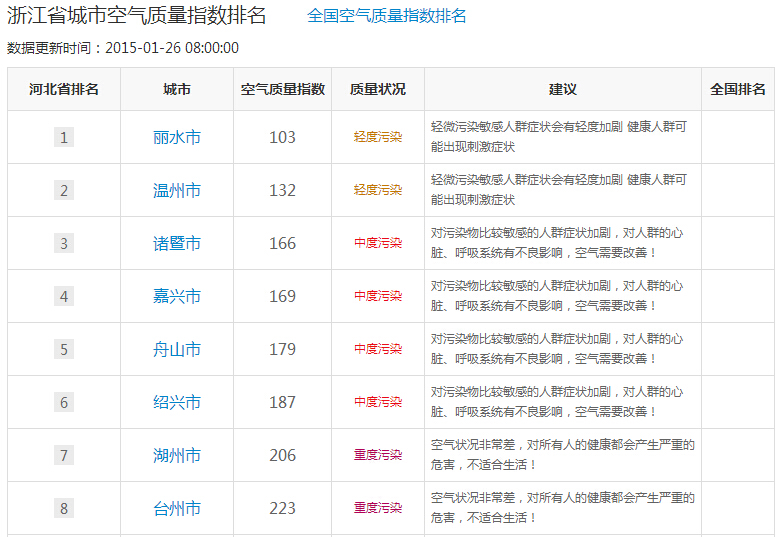This screenshot has height=537, width=782.
Task: Select the 诸暨市 city link
Action: click(x=177, y=243)
